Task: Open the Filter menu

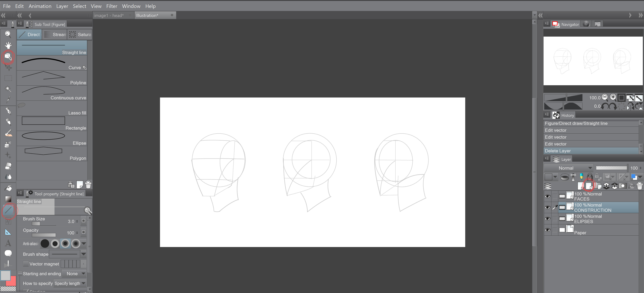Action: [112, 6]
